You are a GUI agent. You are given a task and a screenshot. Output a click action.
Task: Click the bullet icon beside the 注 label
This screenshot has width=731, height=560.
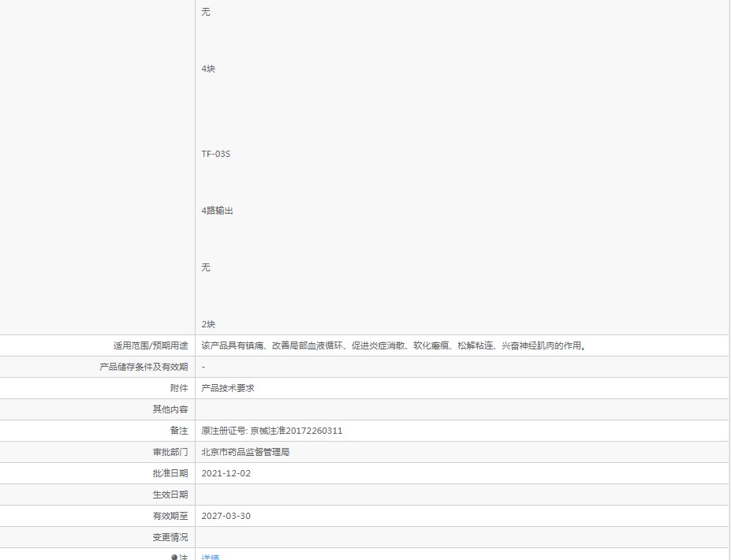point(174,557)
